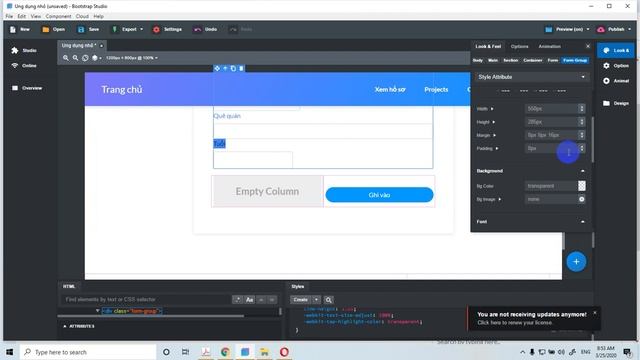The width and height of the screenshot is (640, 360).
Task: Open the View menu
Action: pos(36,16)
